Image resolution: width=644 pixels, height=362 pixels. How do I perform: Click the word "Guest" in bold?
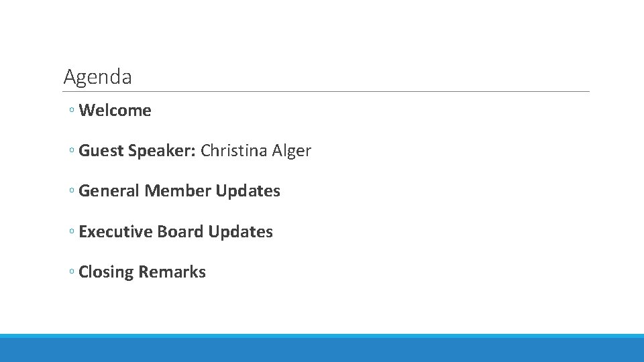(x=101, y=150)
